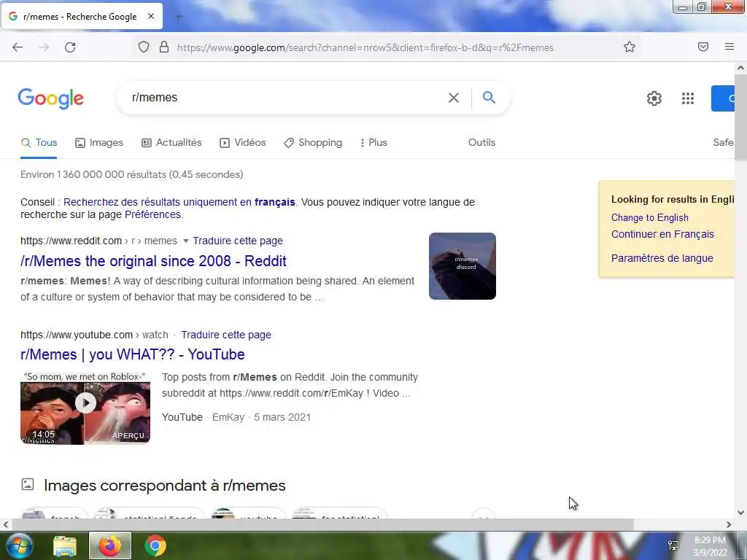Click the vertical scrollbar down arrow
This screenshot has width=747, height=560.
(741, 513)
